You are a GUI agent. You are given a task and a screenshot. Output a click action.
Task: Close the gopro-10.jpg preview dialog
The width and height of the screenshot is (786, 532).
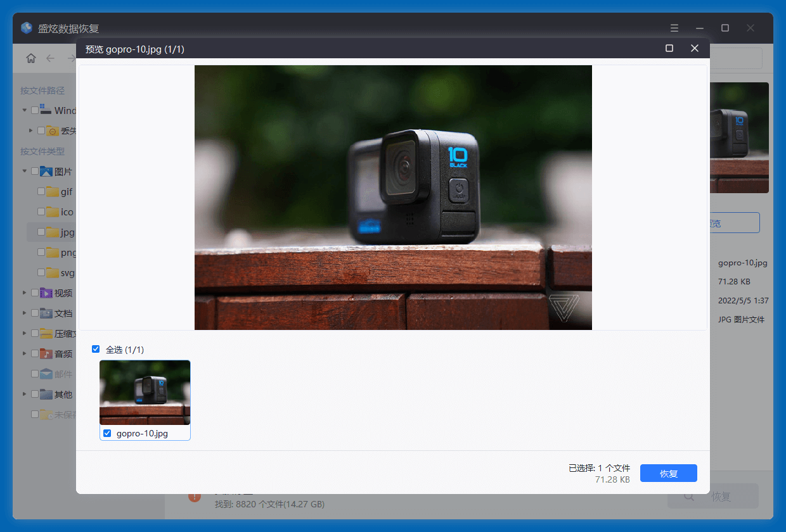coord(695,48)
